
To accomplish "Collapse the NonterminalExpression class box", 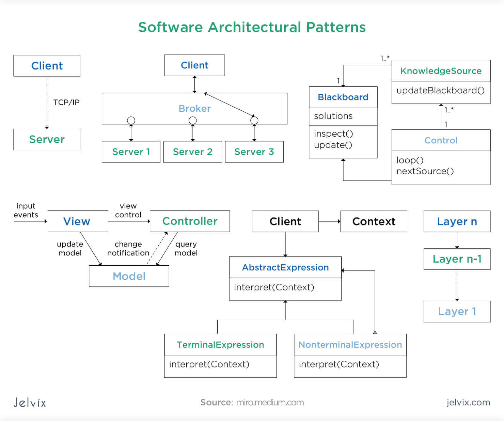I will click(x=350, y=345).
